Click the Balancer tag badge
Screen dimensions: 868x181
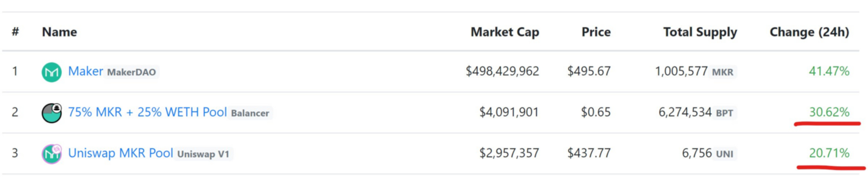point(250,113)
